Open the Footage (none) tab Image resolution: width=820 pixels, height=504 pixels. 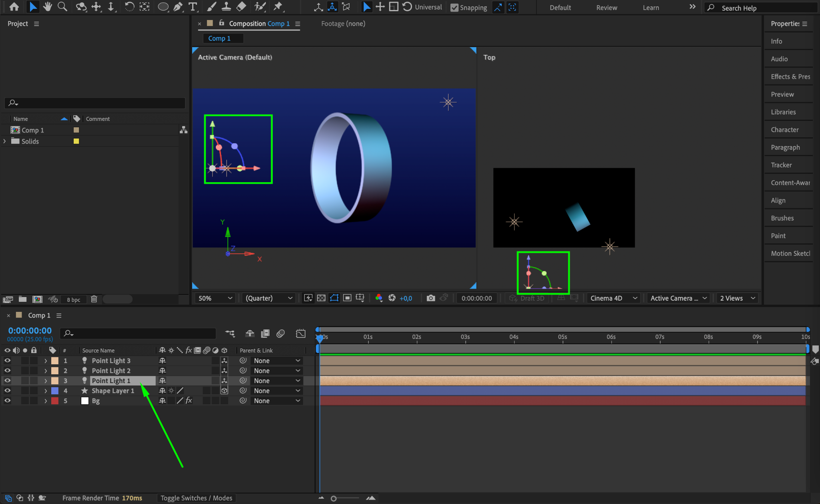pyautogui.click(x=343, y=24)
